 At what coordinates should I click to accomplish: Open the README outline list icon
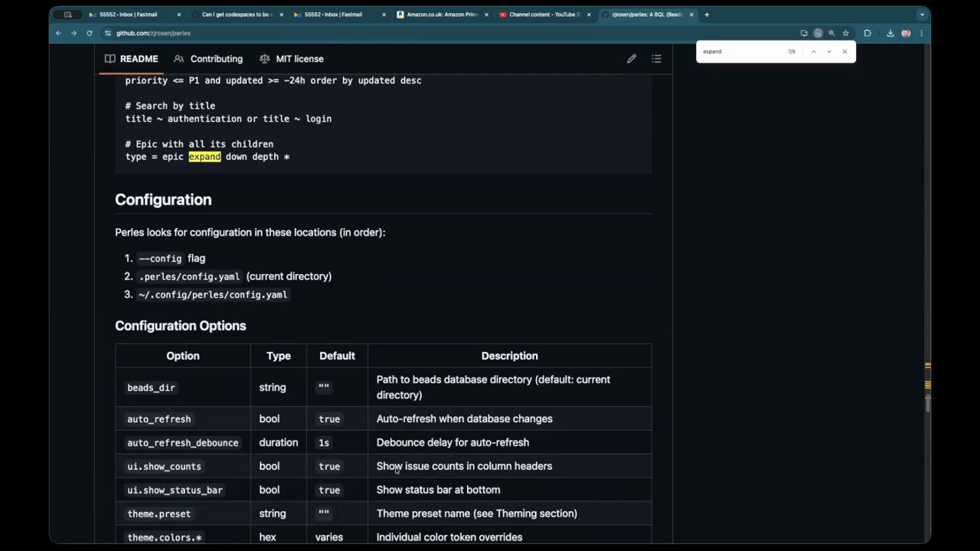click(656, 59)
